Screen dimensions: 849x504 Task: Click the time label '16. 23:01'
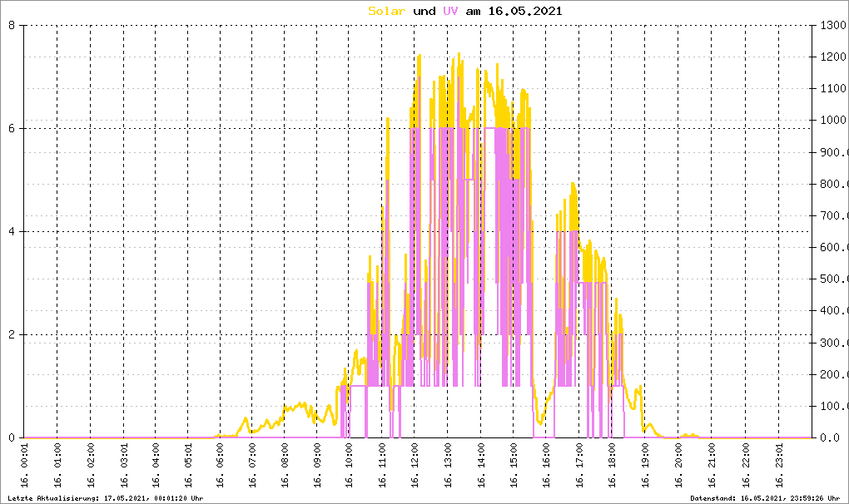780,466
